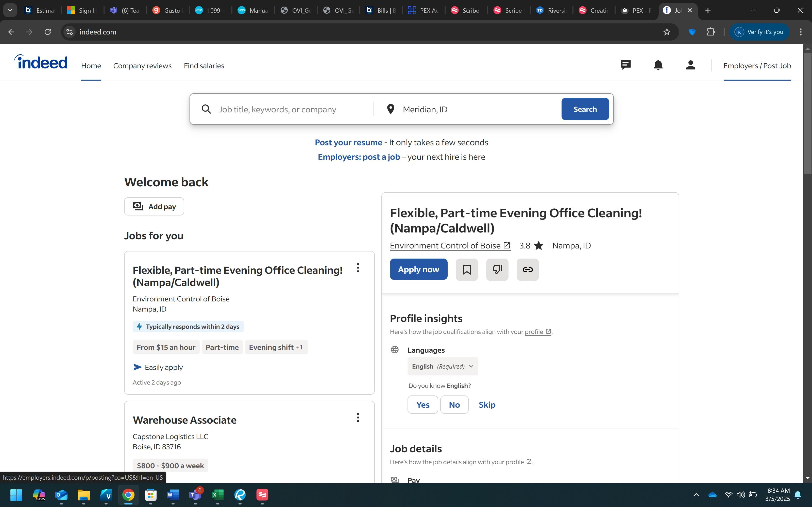Skip the English language question
The image size is (812, 507).
[x=487, y=405]
